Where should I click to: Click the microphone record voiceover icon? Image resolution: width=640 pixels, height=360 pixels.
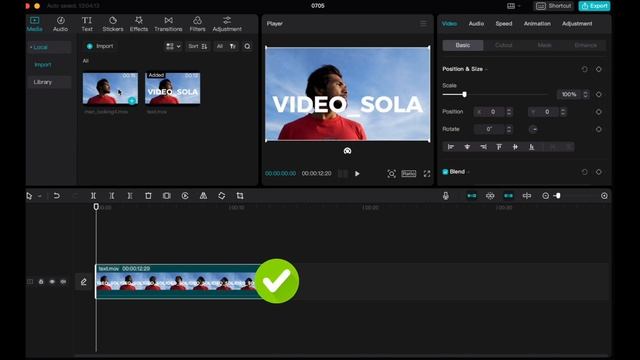pos(446,196)
